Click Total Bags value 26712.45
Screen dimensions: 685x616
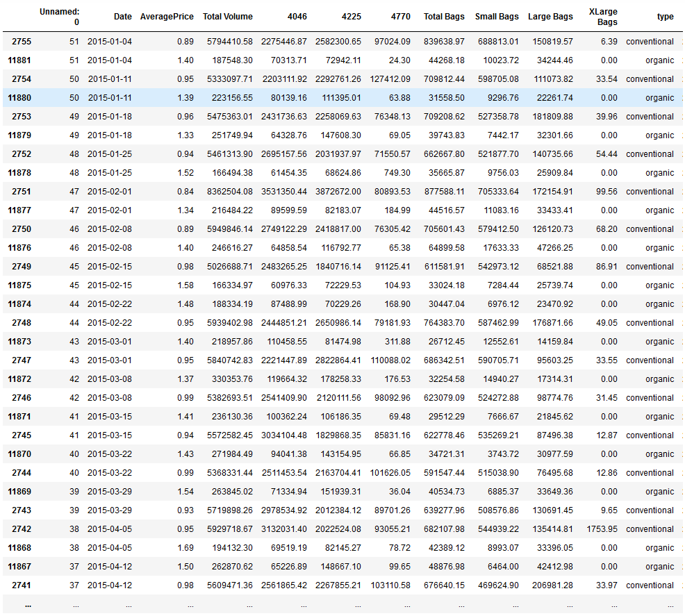coord(447,342)
